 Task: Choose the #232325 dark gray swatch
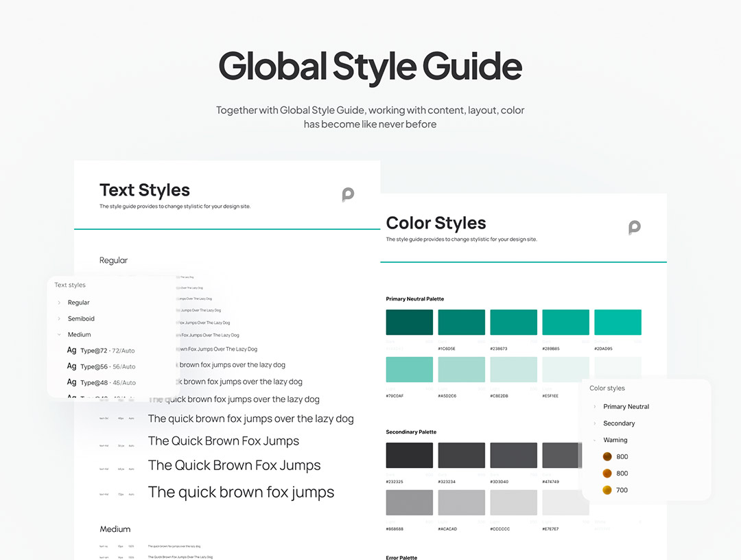pyautogui.click(x=409, y=456)
